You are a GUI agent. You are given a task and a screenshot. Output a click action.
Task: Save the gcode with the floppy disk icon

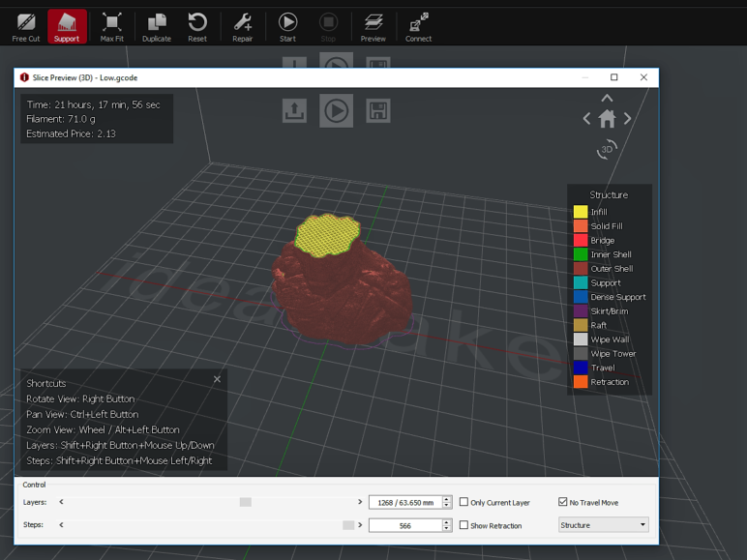378,110
